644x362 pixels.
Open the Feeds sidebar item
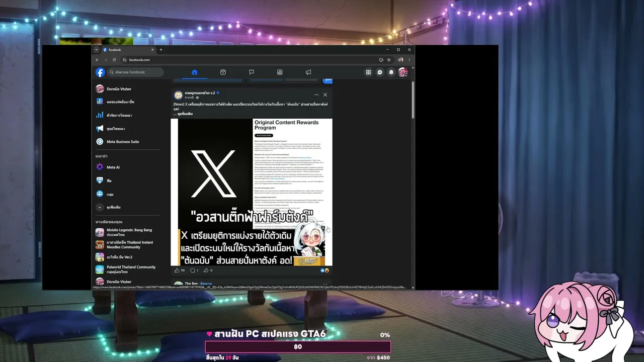(104, 180)
